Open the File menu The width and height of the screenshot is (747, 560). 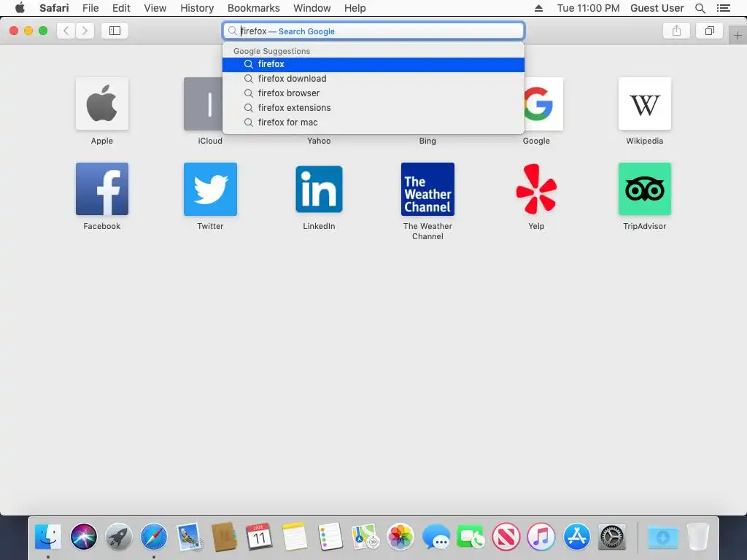pyautogui.click(x=90, y=8)
